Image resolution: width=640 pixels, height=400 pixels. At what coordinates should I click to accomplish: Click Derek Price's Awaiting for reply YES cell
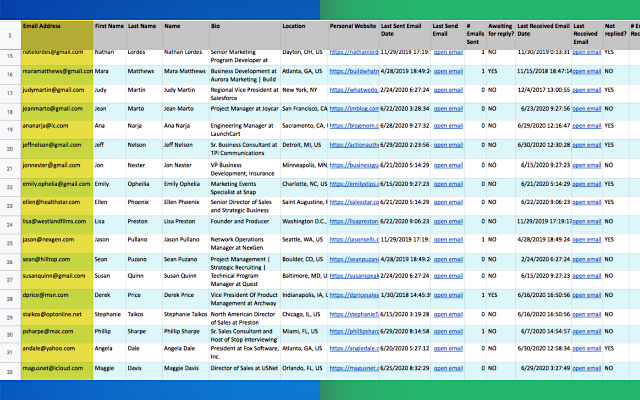[493, 296]
